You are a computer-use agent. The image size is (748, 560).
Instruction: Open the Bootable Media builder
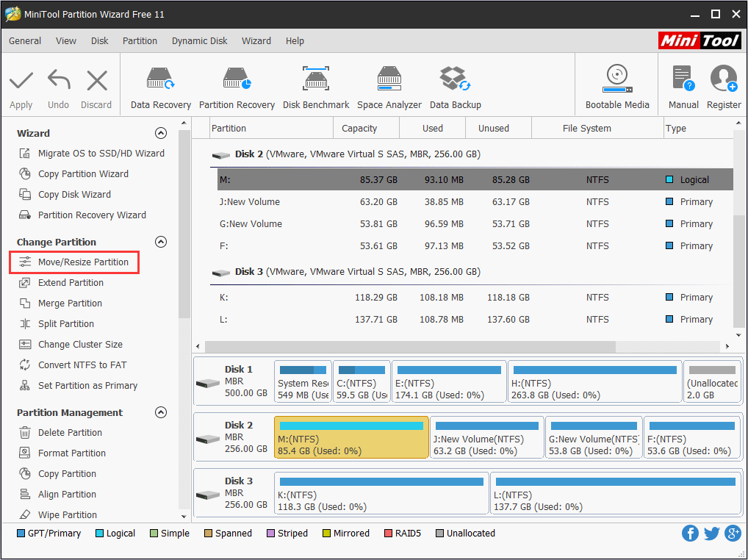tap(617, 89)
